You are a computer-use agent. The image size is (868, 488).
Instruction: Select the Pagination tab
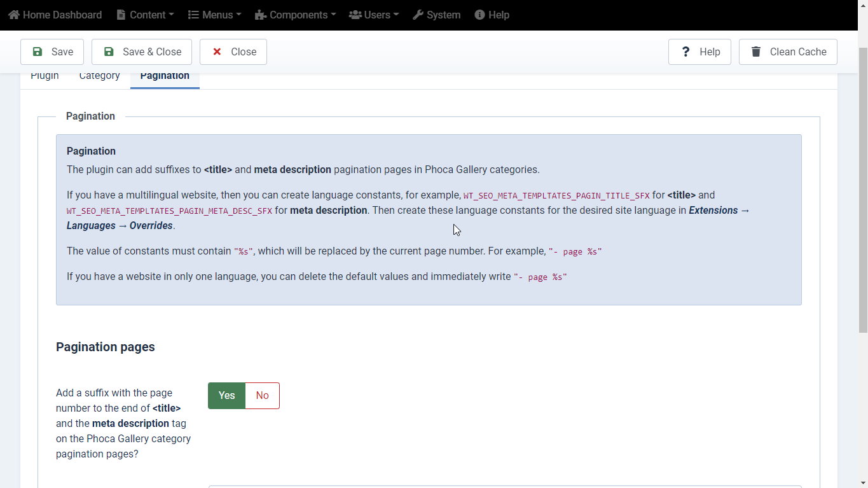tap(165, 76)
